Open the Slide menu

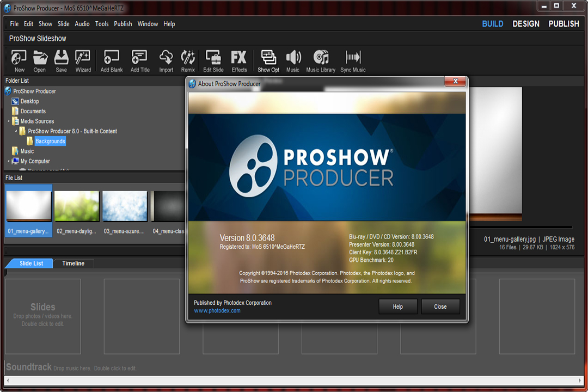pyautogui.click(x=63, y=23)
